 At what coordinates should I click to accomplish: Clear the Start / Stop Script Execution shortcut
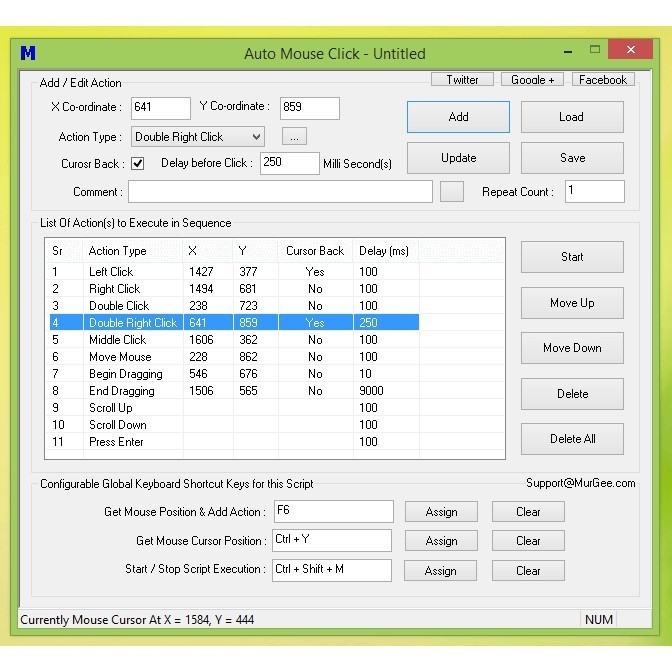[528, 571]
